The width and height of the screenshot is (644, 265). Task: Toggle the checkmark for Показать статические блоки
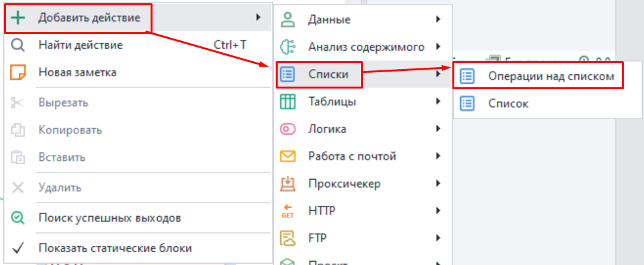pos(18,248)
